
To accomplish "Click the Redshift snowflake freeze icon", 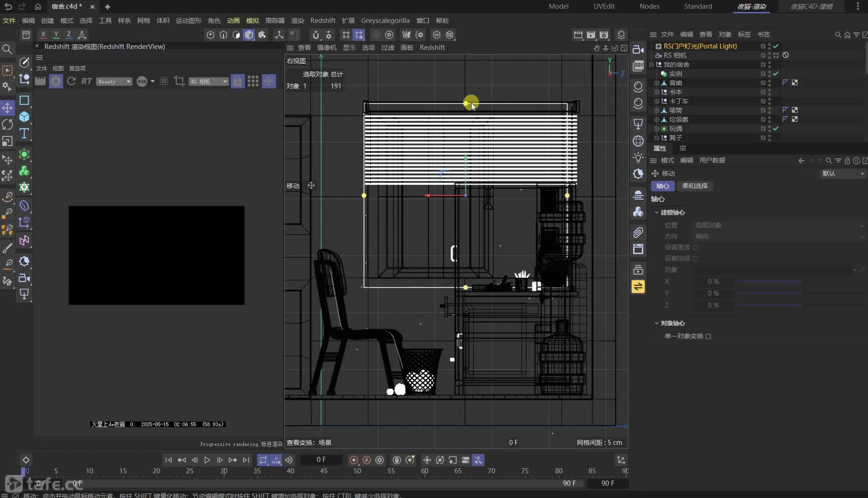I will tap(269, 81).
